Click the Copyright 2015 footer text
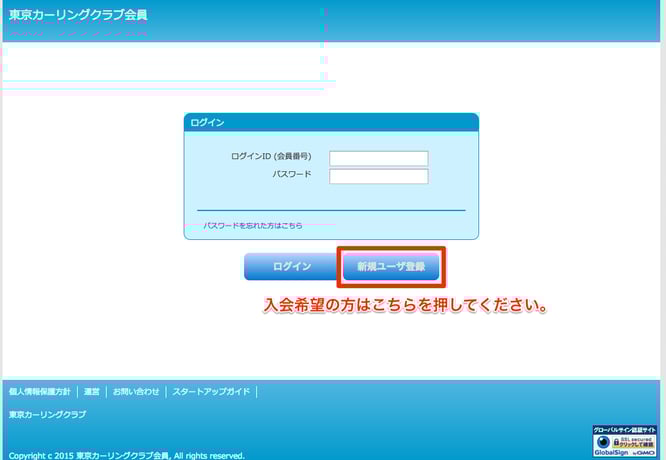 [x=127, y=455]
